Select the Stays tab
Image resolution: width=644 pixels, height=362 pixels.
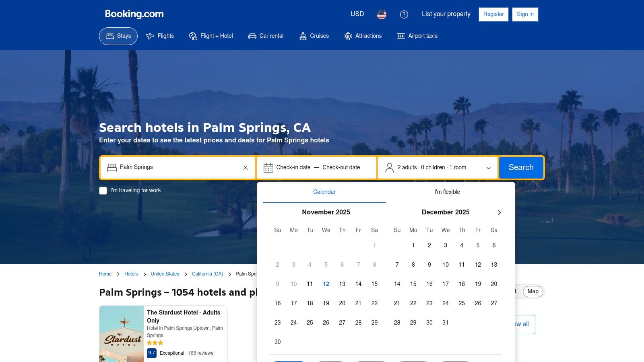(118, 36)
